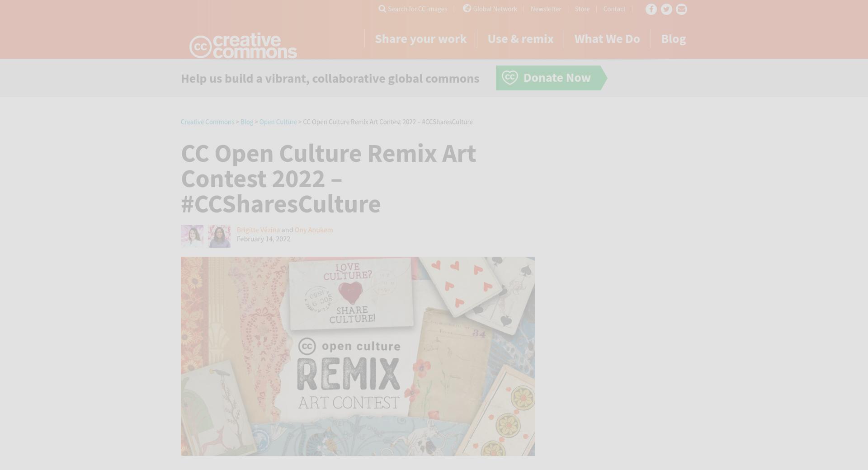
Task: Click the Creative Commons logo
Action: click(x=243, y=46)
